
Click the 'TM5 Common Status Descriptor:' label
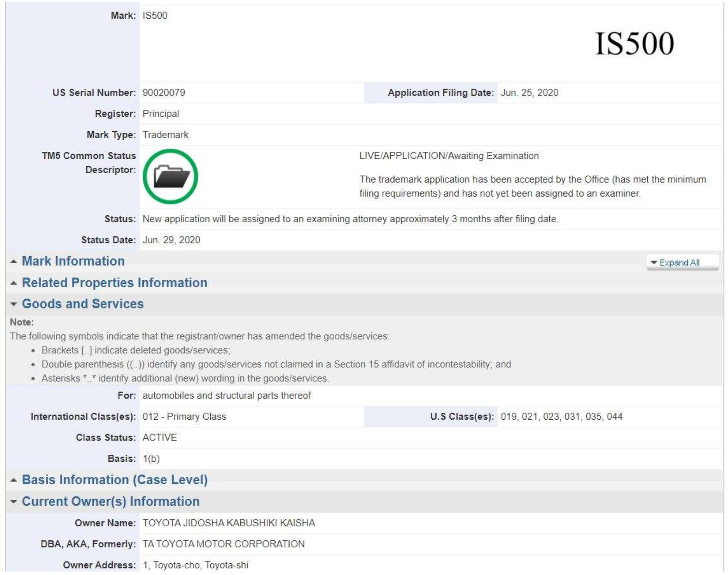pyautogui.click(x=89, y=163)
